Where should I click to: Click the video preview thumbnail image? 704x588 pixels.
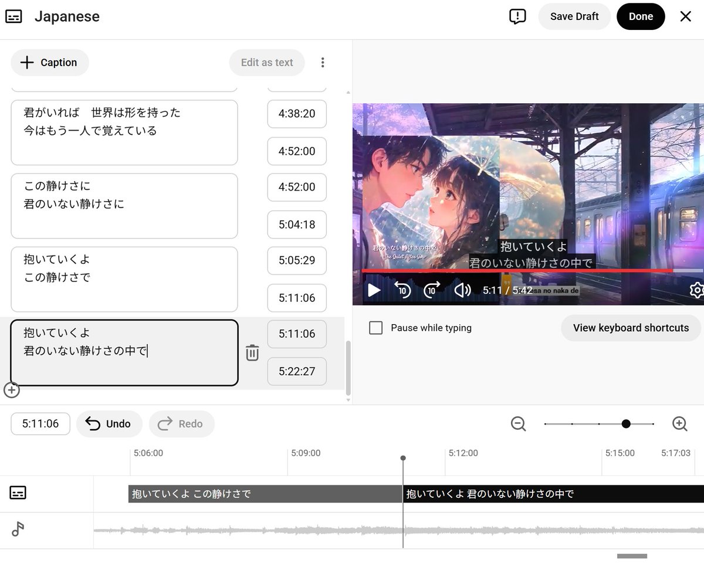click(x=528, y=204)
